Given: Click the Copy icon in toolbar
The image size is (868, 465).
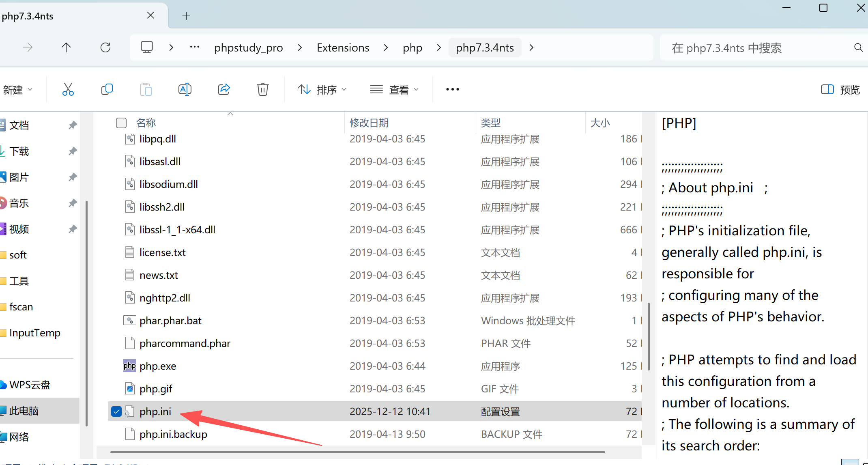Looking at the screenshot, I should [107, 89].
